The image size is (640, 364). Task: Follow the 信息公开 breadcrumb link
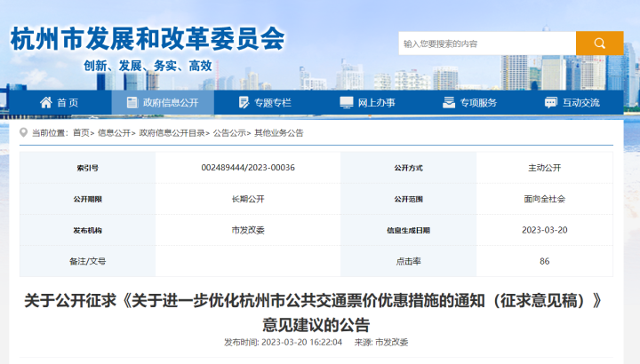114,133
